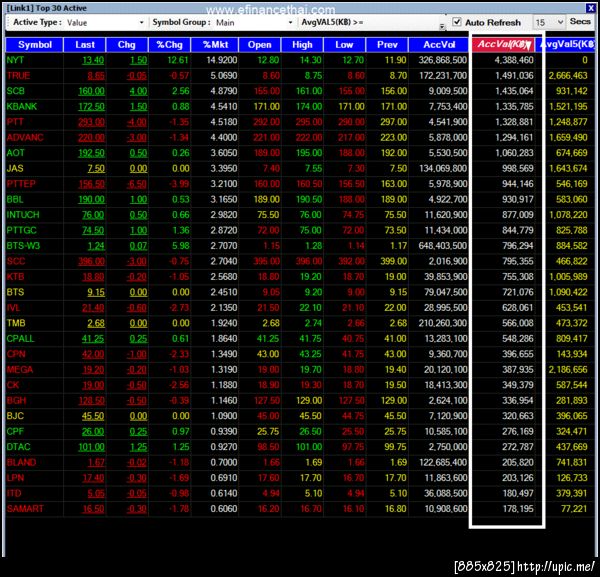Screen dimensions: 600x577
Task: Select the CPALL symbol
Action: coord(20,339)
